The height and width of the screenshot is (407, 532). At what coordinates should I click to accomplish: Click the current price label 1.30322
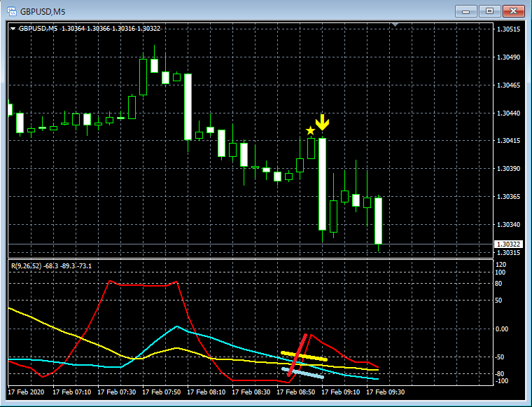pyautogui.click(x=508, y=244)
